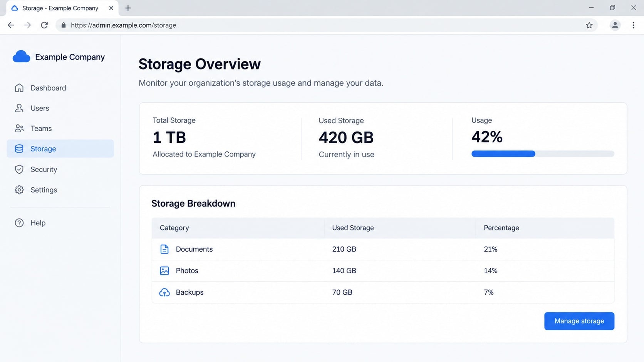The height and width of the screenshot is (362, 644).
Task: Click the 42% usage value
Action: point(487,137)
